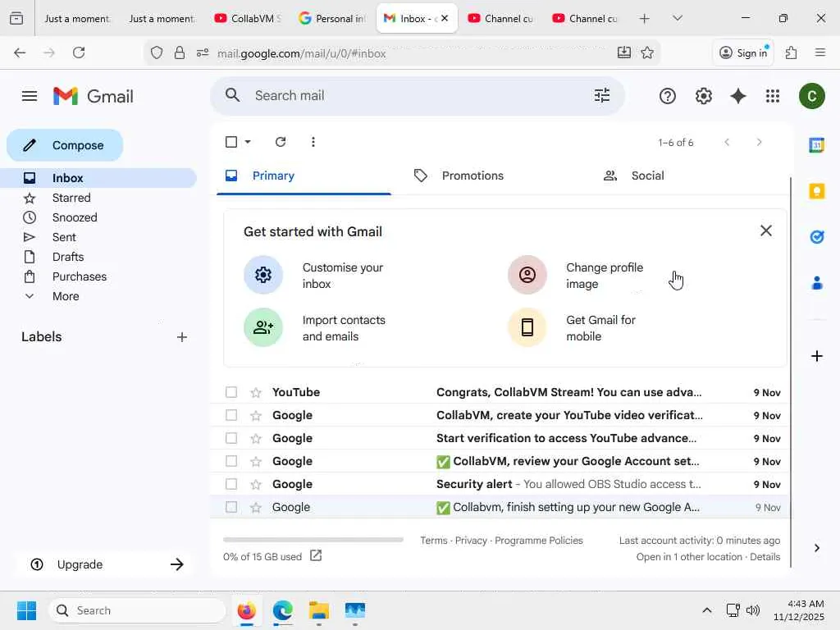840x630 pixels.
Task: List all tabs dropdown in Firefox
Action: pyautogui.click(x=677, y=18)
